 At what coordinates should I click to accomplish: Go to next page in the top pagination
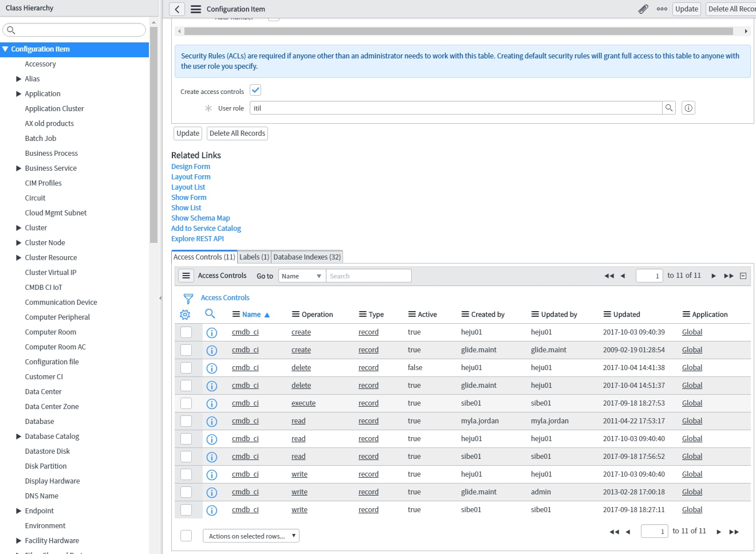pos(714,276)
